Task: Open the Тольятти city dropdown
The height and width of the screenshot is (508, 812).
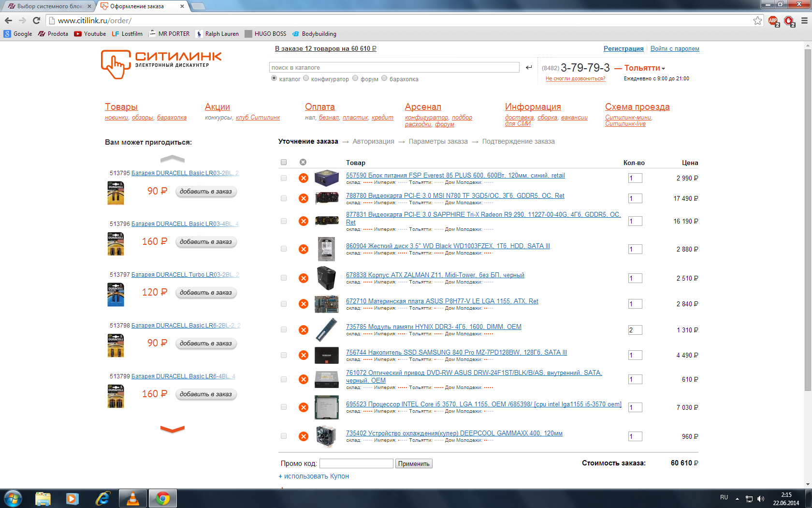Action: 645,68
